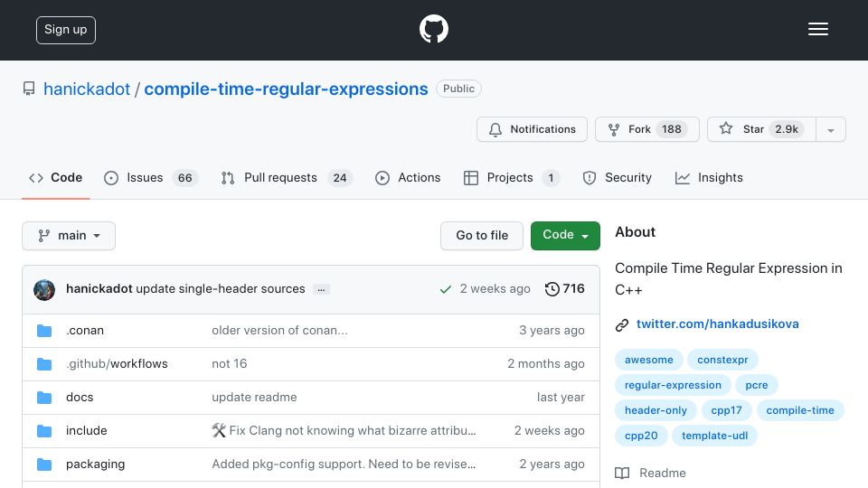This screenshot has width=868, height=488.
Task: Click the header-only topic tag
Action: pos(656,410)
